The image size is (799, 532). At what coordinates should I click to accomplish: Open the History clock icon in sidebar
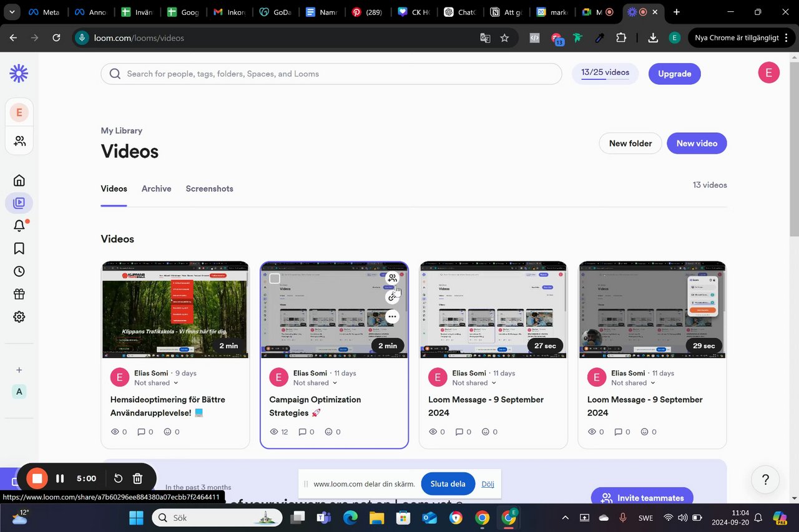(19, 271)
